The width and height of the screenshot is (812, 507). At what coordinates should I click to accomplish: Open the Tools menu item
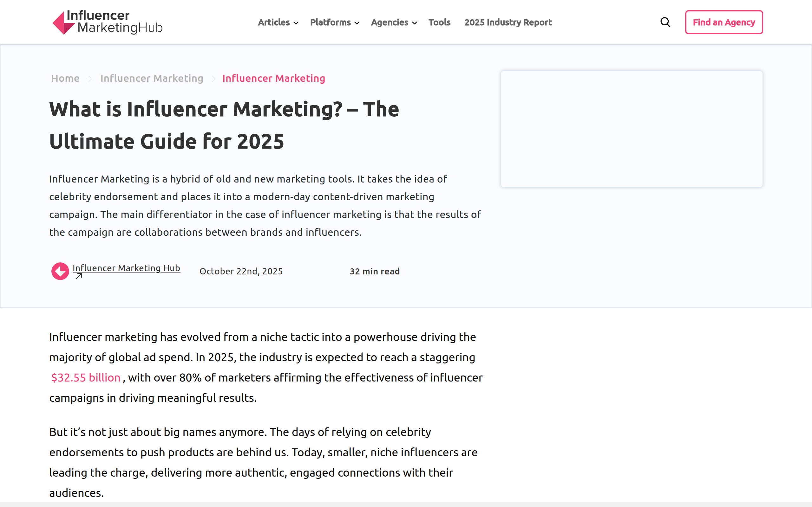[440, 22]
